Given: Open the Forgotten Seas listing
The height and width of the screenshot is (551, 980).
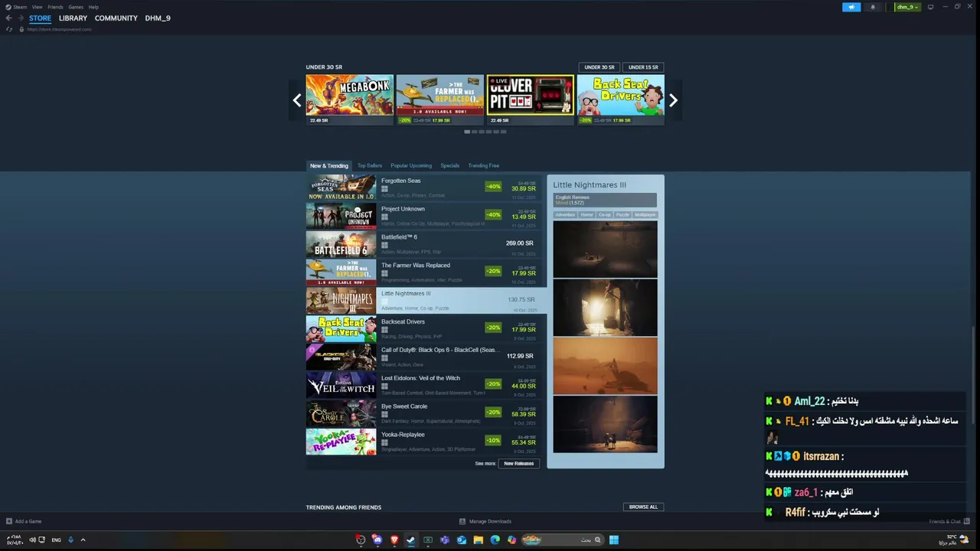Looking at the screenshot, I should [424, 187].
